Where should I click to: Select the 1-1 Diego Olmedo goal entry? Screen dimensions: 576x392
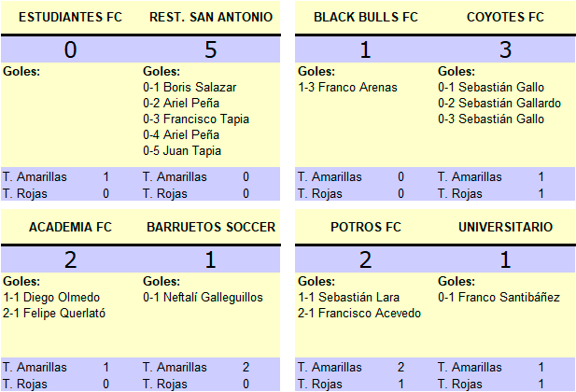[x=51, y=297]
